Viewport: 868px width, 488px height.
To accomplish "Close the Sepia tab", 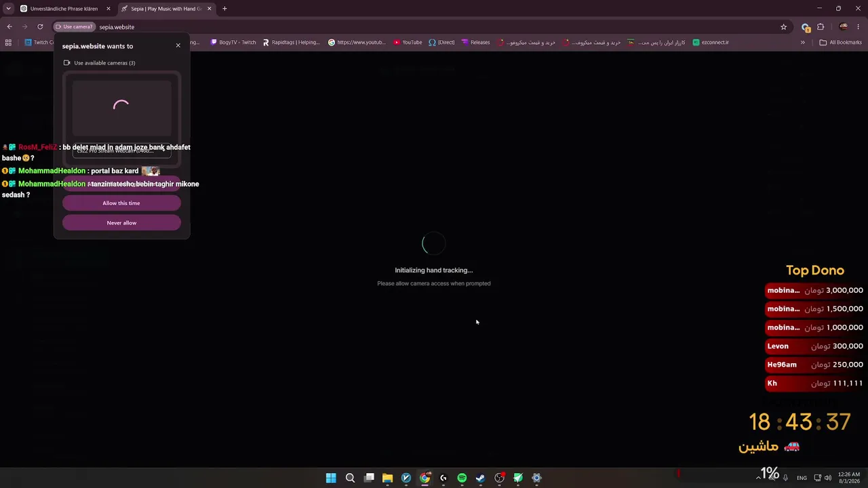I will coord(210,9).
